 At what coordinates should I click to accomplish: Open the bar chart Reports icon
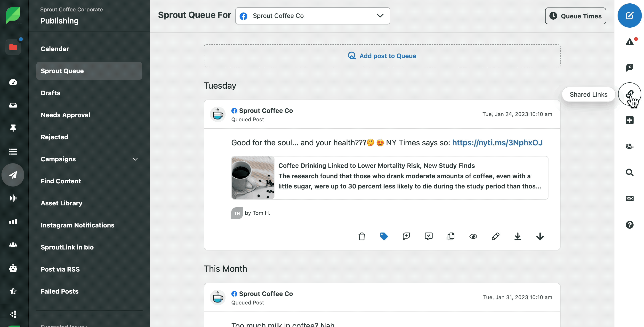pyautogui.click(x=13, y=221)
